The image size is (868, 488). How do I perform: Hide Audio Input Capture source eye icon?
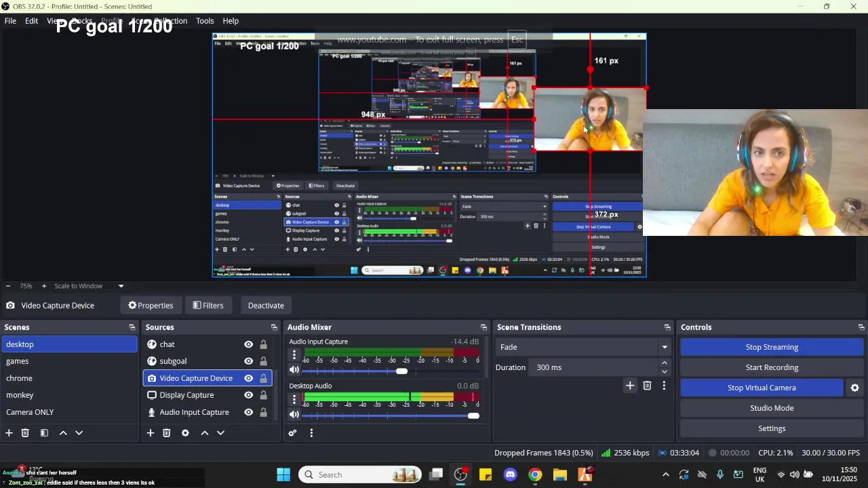(249, 412)
